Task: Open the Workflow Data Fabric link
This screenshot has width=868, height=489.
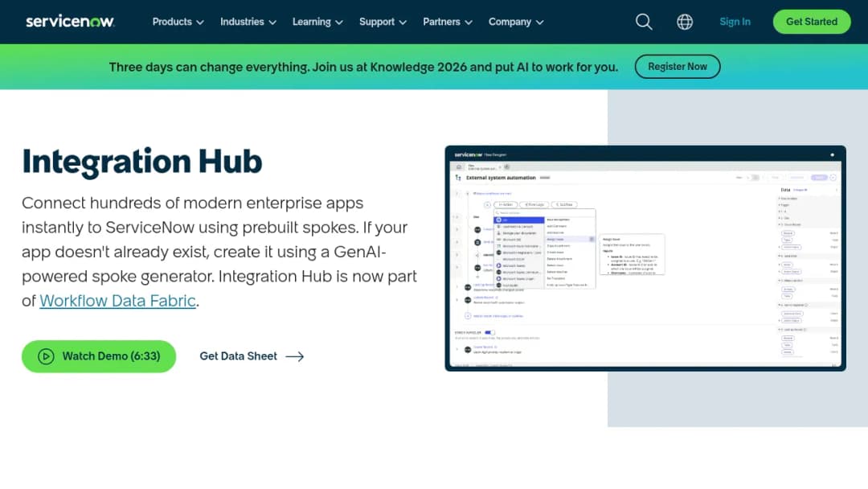Action: click(x=117, y=301)
